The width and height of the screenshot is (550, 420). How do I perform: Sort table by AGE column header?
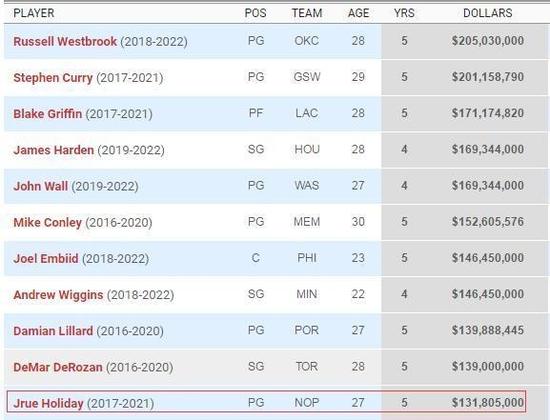(358, 13)
